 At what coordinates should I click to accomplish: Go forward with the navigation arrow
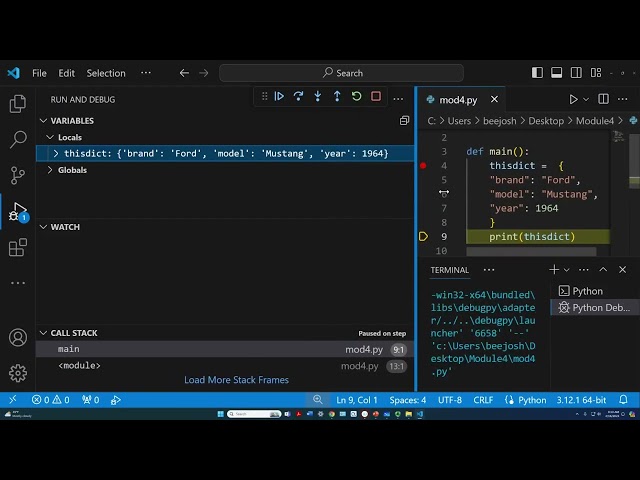pos(204,73)
